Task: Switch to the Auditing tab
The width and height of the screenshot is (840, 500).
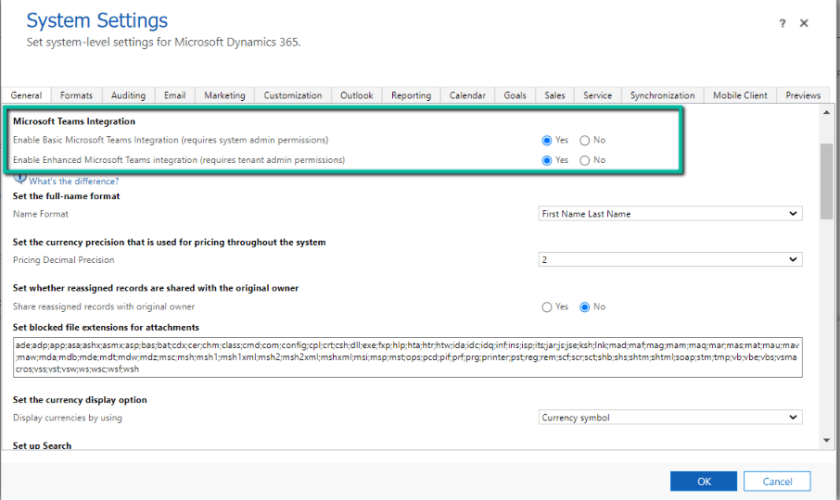Action: point(128,95)
